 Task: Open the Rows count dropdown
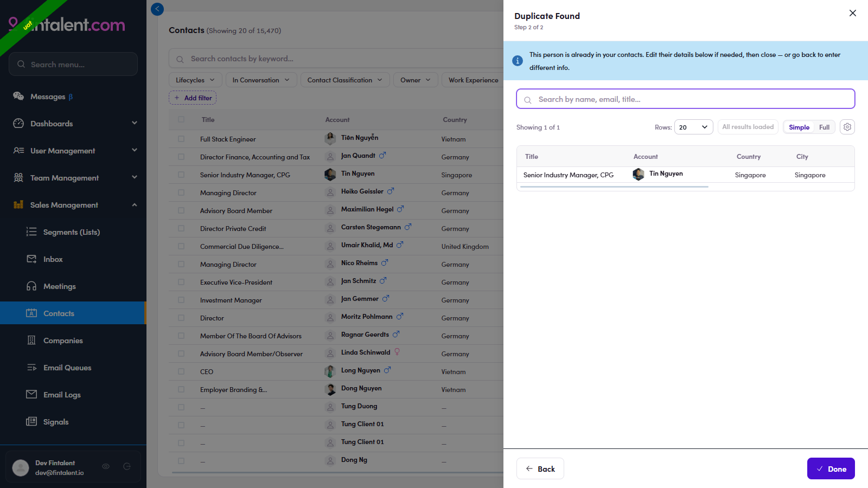coord(693,127)
